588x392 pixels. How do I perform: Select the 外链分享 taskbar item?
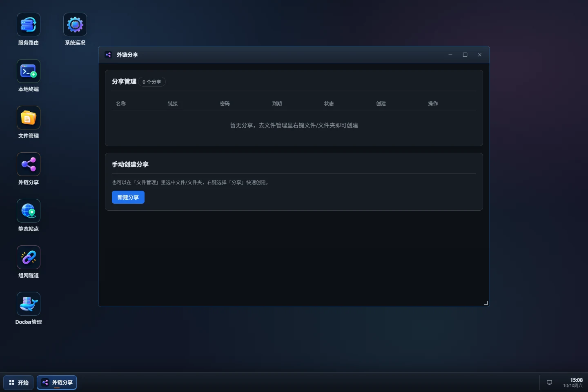coord(57,383)
